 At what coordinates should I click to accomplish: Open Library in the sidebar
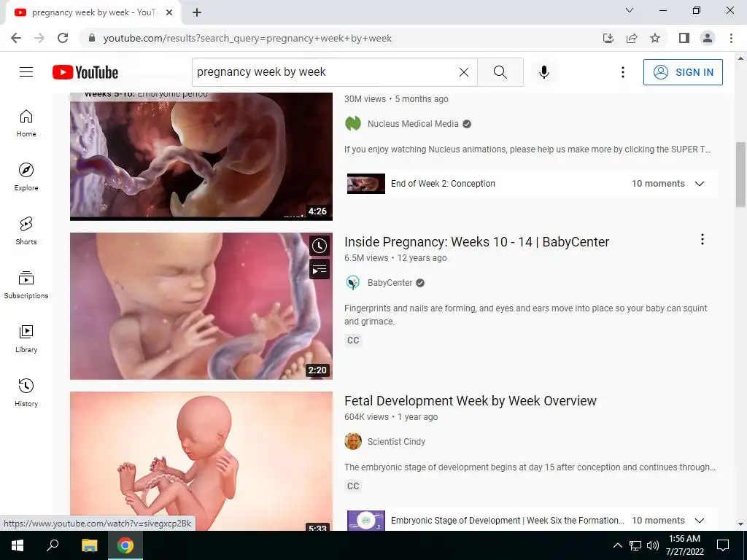coord(26,338)
